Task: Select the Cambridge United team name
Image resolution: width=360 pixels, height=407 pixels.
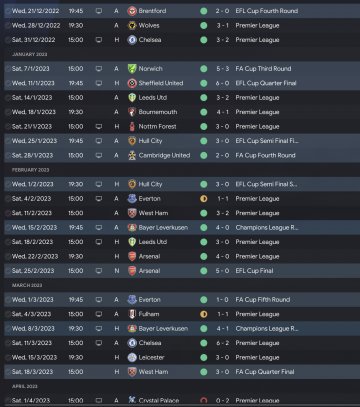Action: point(164,155)
